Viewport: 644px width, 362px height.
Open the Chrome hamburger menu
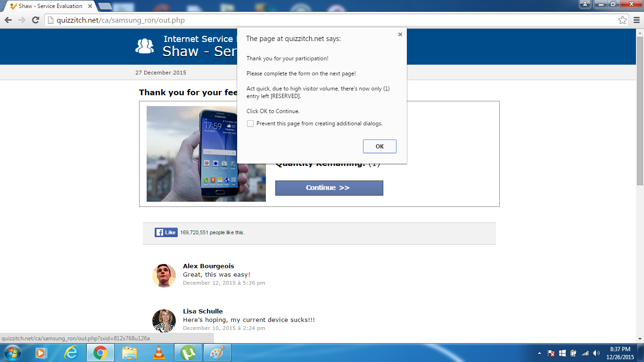pyautogui.click(x=636, y=20)
